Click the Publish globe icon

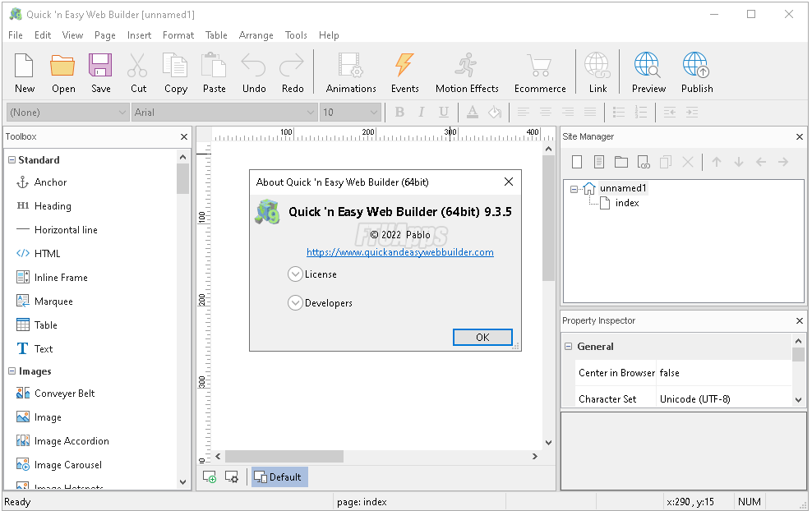696,72
